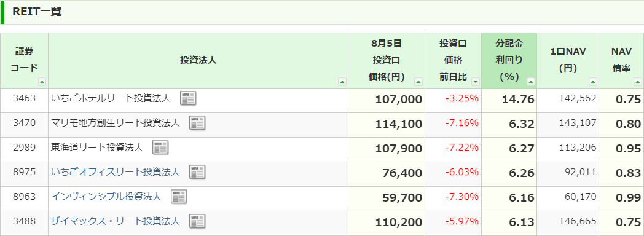Open いちごオフィスリート投資法人 link
Viewport: 644px width, 236px height.
tap(116, 172)
